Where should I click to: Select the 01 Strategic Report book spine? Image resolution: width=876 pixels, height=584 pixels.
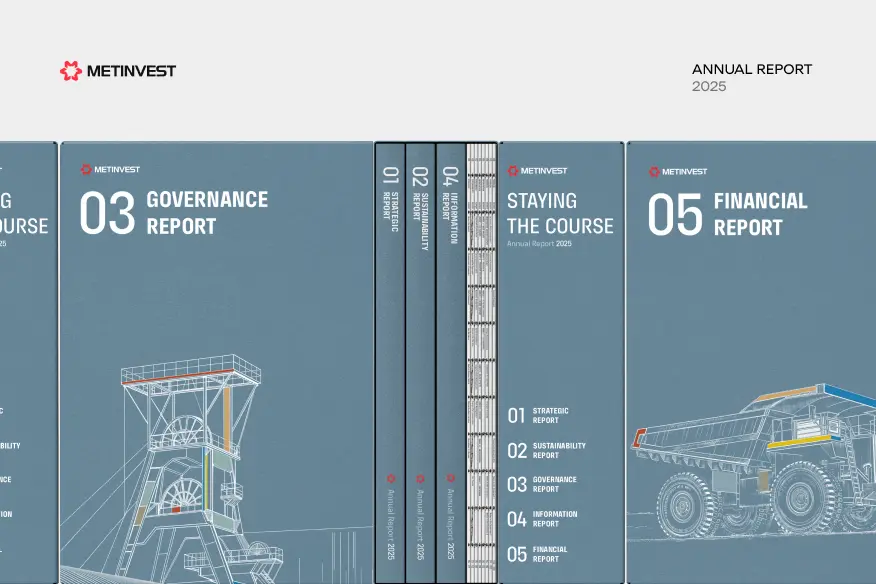pyautogui.click(x=390, y=363)
